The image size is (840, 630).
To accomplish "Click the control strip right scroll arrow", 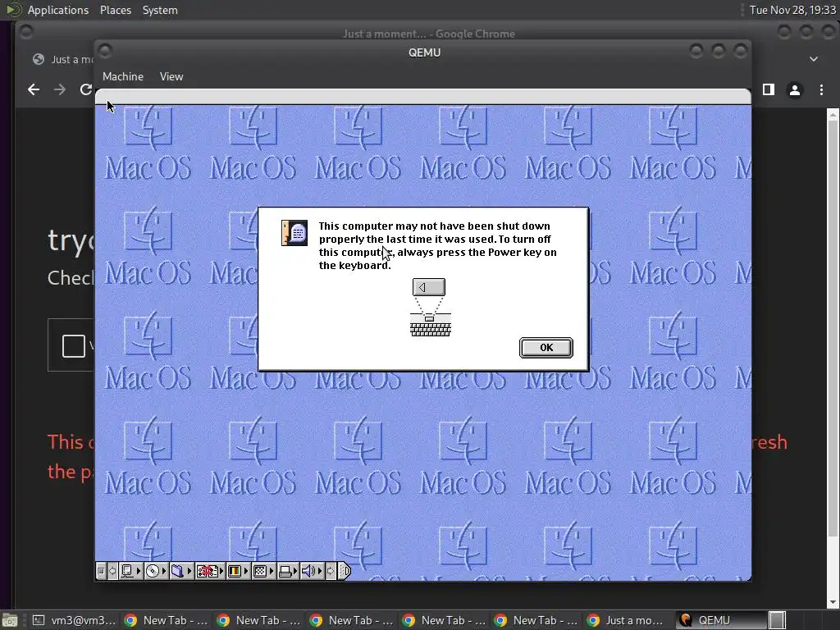I will pyautogui.click(x=331, y=571).
